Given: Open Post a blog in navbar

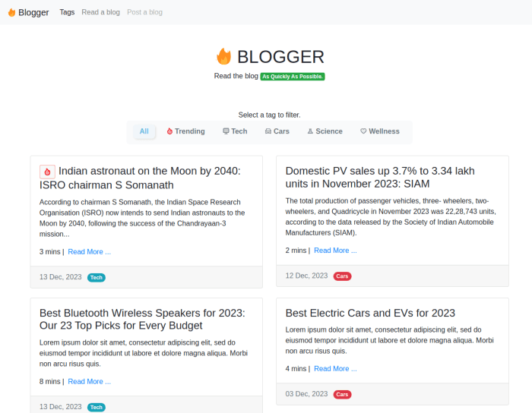Looking at the screenshot, I should click(x=145, y=12).
